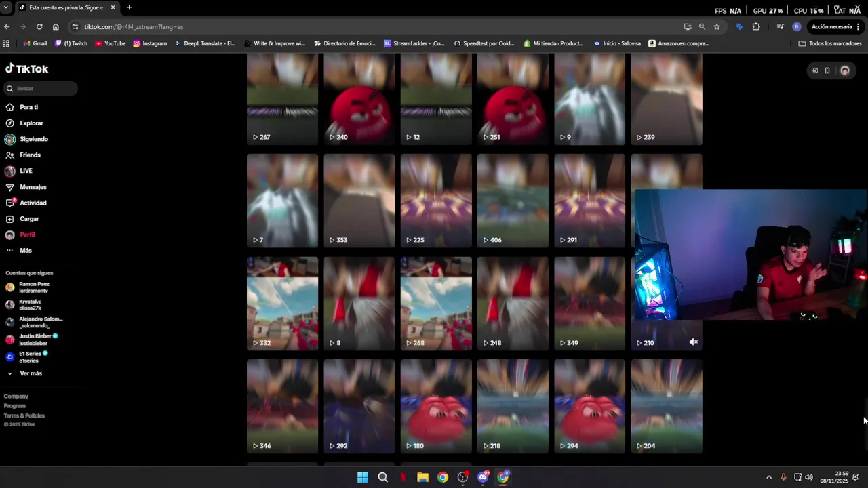Open media controls icon in toolbar
Viewport: 868px width, 488px height.
(781, 26)
